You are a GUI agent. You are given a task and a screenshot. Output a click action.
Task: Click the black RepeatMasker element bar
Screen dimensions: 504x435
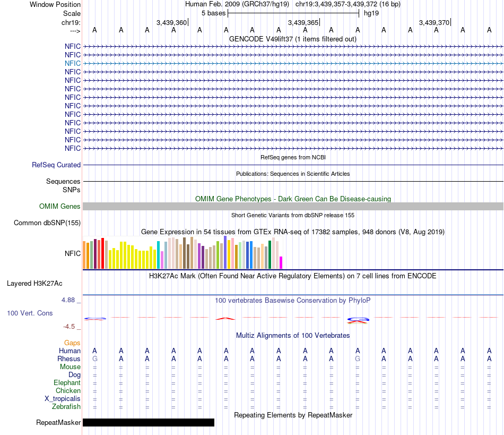click(x=149, y=422)
